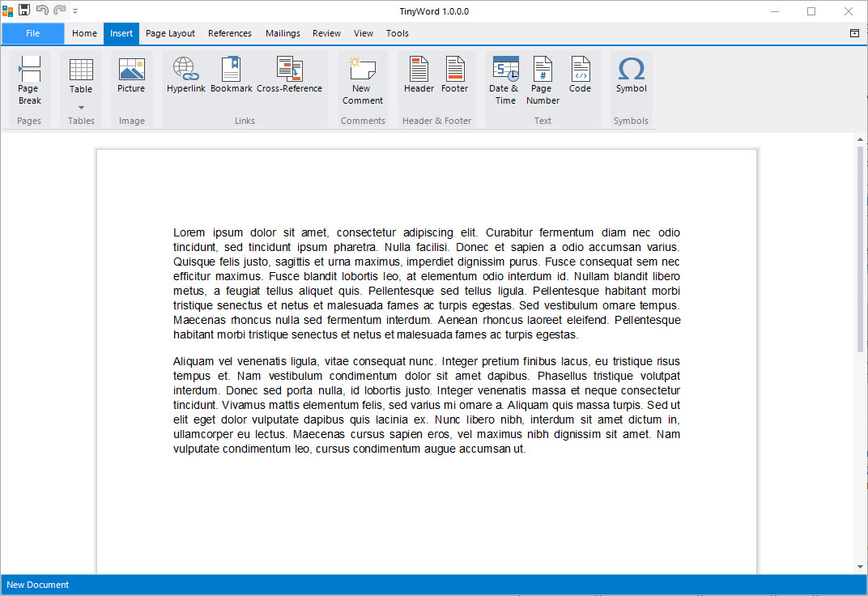This screenshot has width=868, height=596.
Task: Close the TinyWord window
Action: click(848, 11)
